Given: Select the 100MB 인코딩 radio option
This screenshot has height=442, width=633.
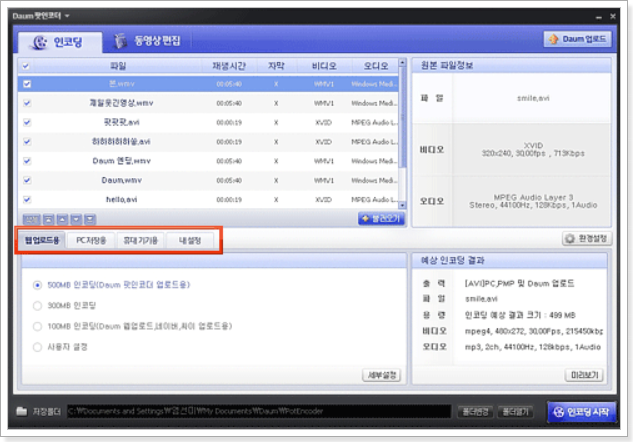Looking at the screenshot, I should [x=38, y=326].
